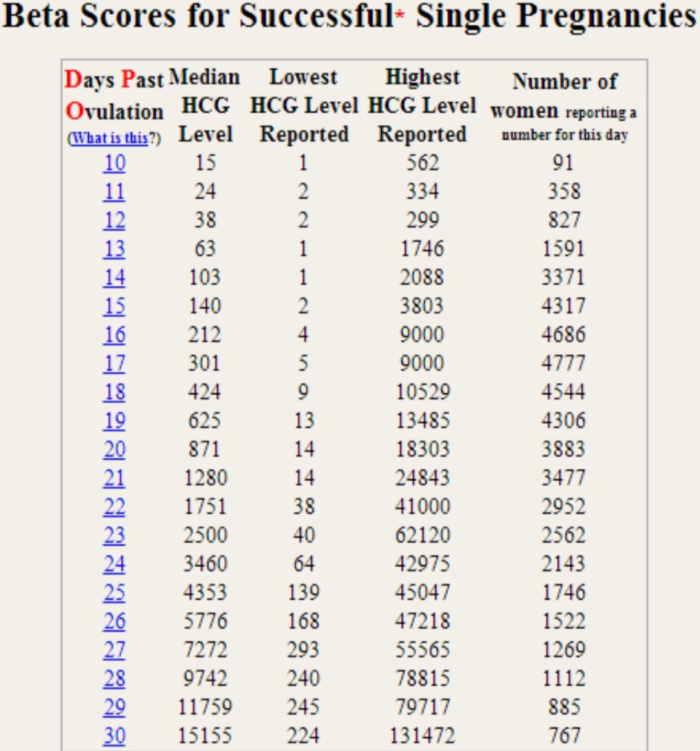The width and height of the screenshot is (700, 751).
Task: Click the day 14 link
Action: [x=114, y=277]
